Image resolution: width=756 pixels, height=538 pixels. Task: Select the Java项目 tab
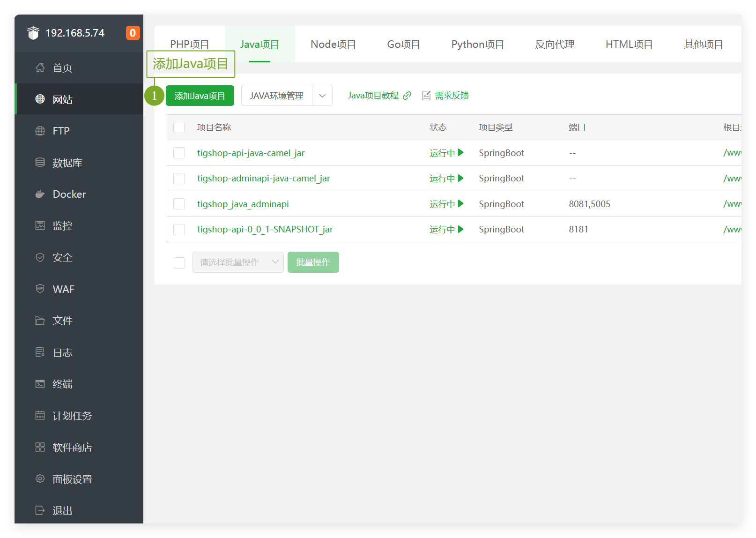click(x=260, y=44)
